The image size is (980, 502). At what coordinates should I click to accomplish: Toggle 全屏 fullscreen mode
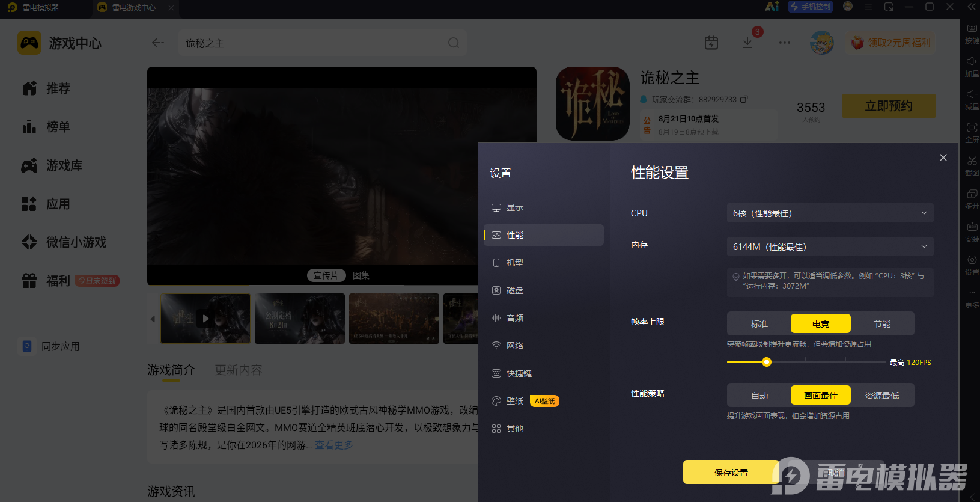point(972,133)
